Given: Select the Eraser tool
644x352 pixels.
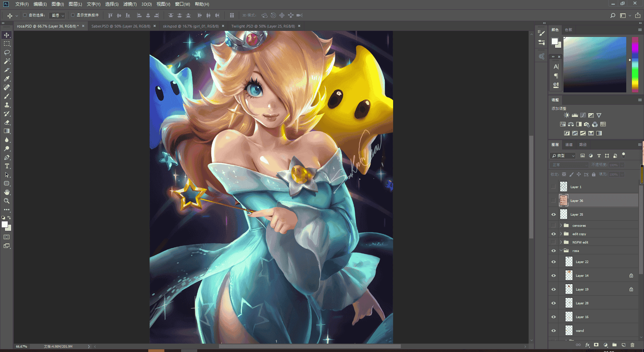Looking at the screenshot, I should point(7,123).
